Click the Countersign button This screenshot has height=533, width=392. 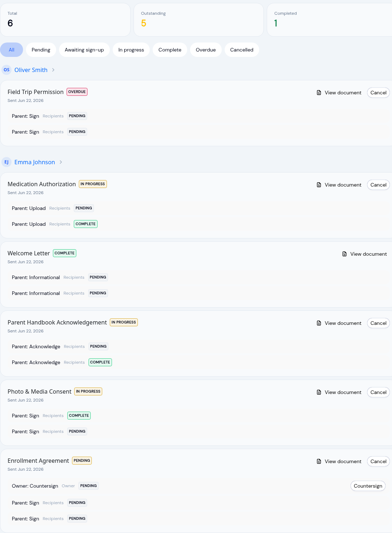coord(368,486)
